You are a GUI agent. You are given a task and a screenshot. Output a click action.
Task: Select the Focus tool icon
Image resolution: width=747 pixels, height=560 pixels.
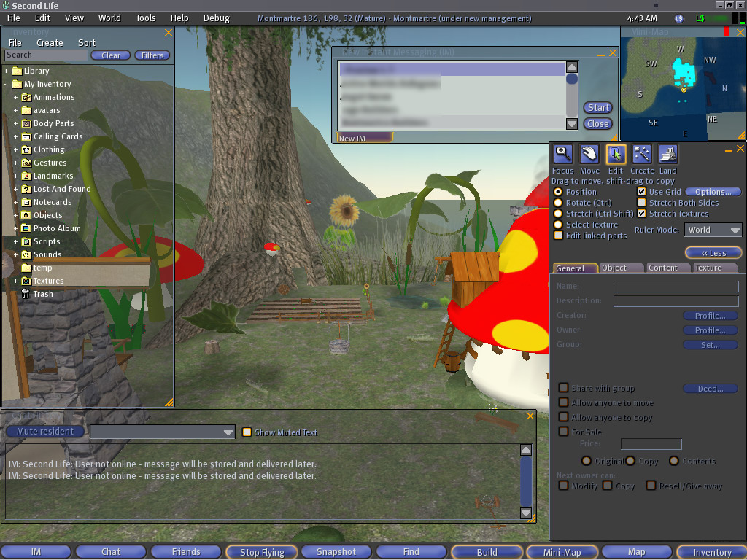click(562, 155)
